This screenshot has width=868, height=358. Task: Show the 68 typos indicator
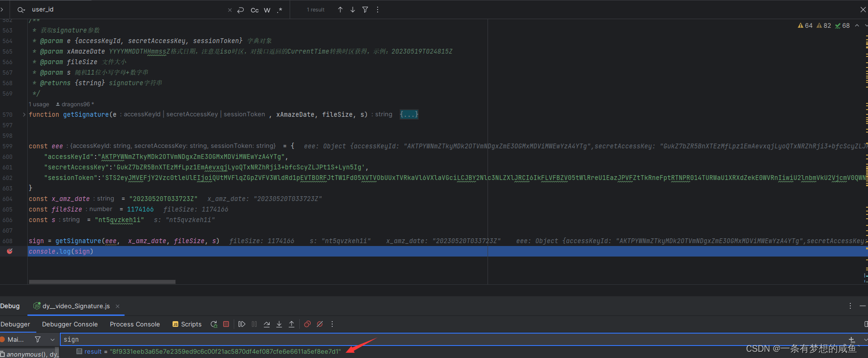(842, 26)
